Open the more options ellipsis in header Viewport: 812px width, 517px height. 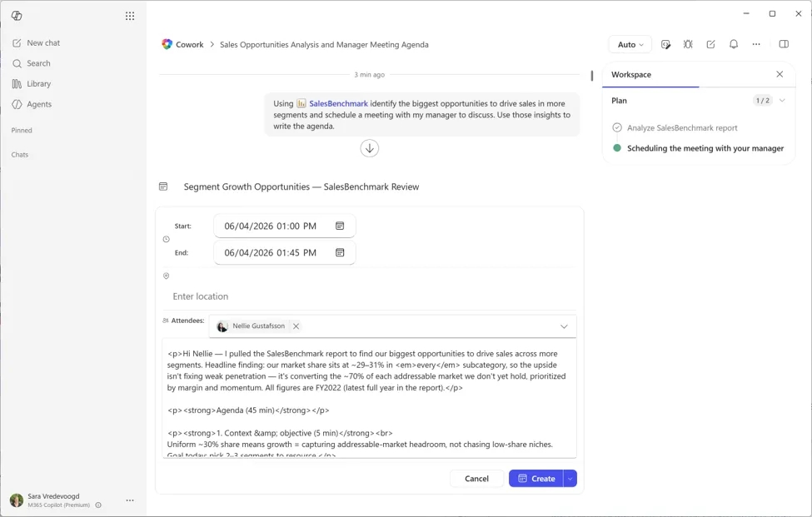pyautogui.click(x=756, y=44)
